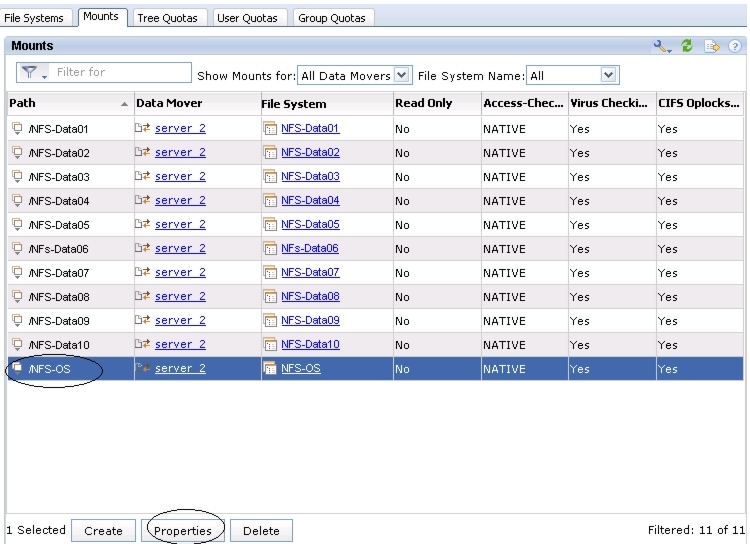The height and width of the screenshot is (544, 750).
Task: Select the /NFS-Data10 row path
Action: click(x=59, y=345)
